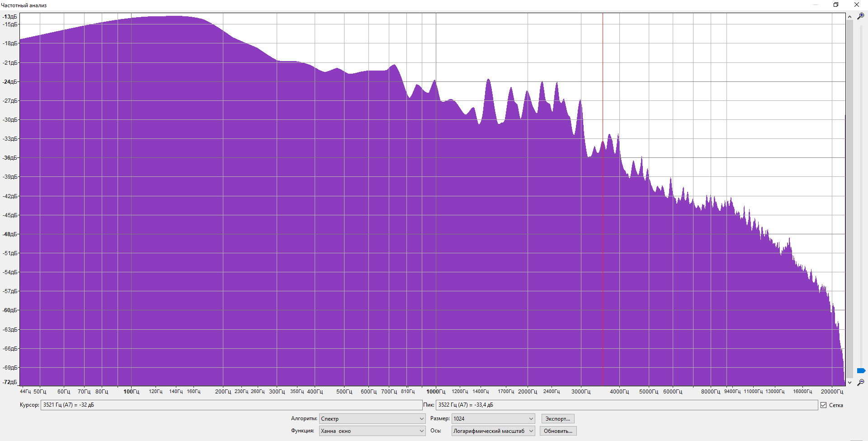Image resolution: width=868 pixels, height=441 pixels.
Task: Click the -36дБ label on the level axis
Action: click(10, 158)
